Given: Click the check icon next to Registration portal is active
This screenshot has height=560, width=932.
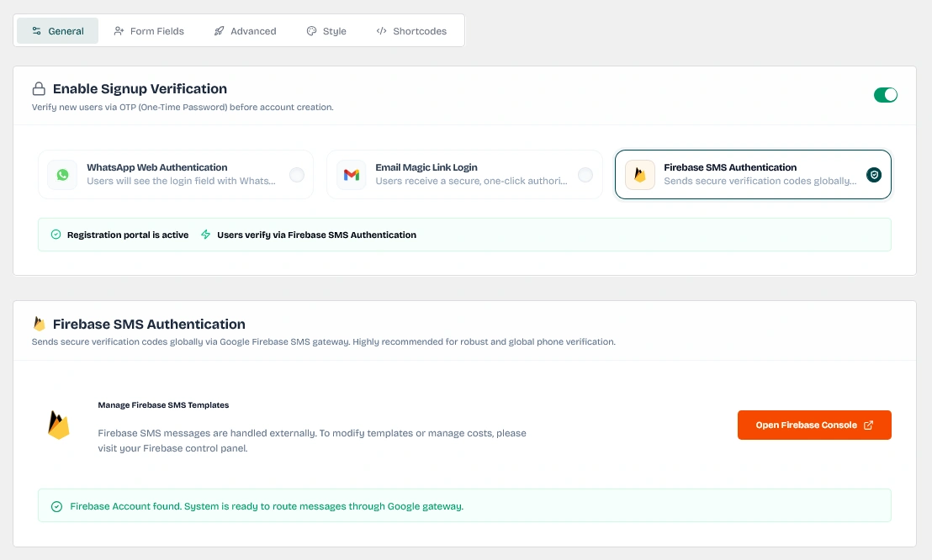Looking at the screenshot, I should click(56, 235).
